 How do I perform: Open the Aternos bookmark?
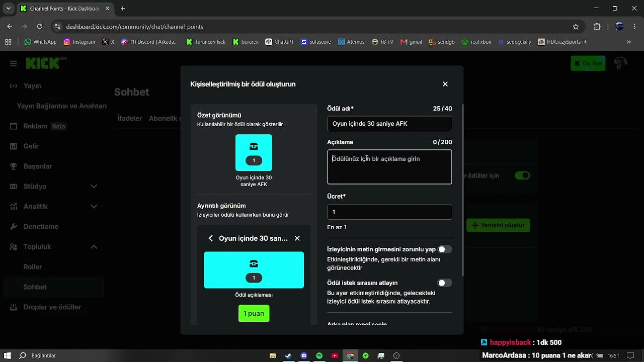pyautogui.click(x=351, y=42)
